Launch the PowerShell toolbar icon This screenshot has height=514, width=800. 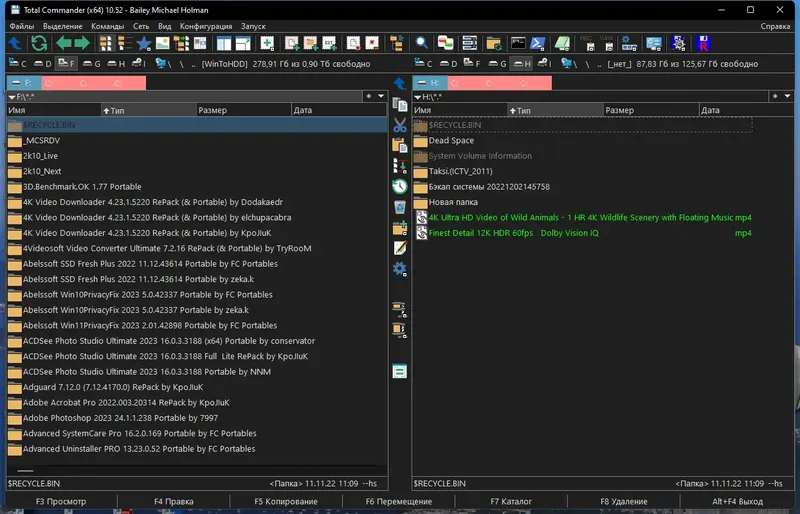point(538,43)
